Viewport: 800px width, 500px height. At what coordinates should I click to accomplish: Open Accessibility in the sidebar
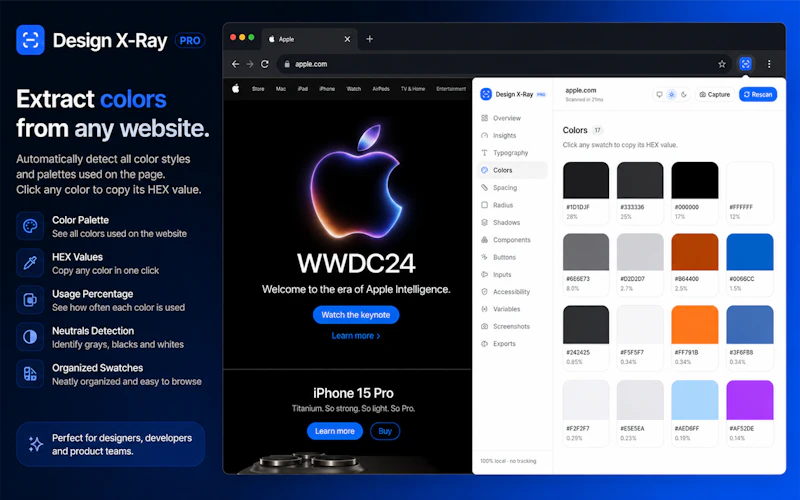click(513, 291)
